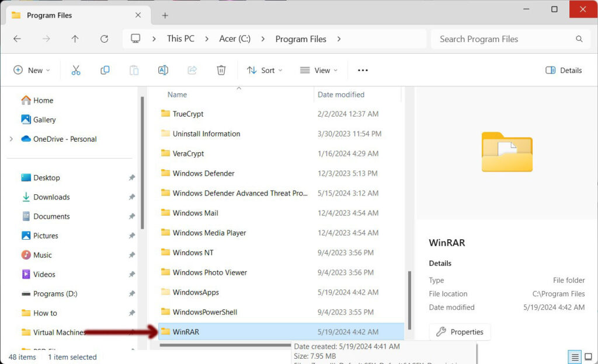The height and width of the screenshot is (364, 598).
Task: Click the Delete trash can icon
Action: pyautogui.click(x=221, y=70)
